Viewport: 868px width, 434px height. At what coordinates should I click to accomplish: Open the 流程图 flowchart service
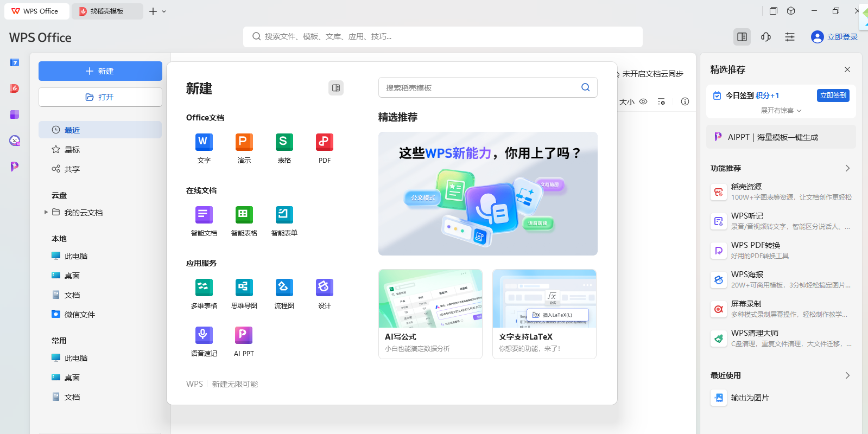click(284, 293)
